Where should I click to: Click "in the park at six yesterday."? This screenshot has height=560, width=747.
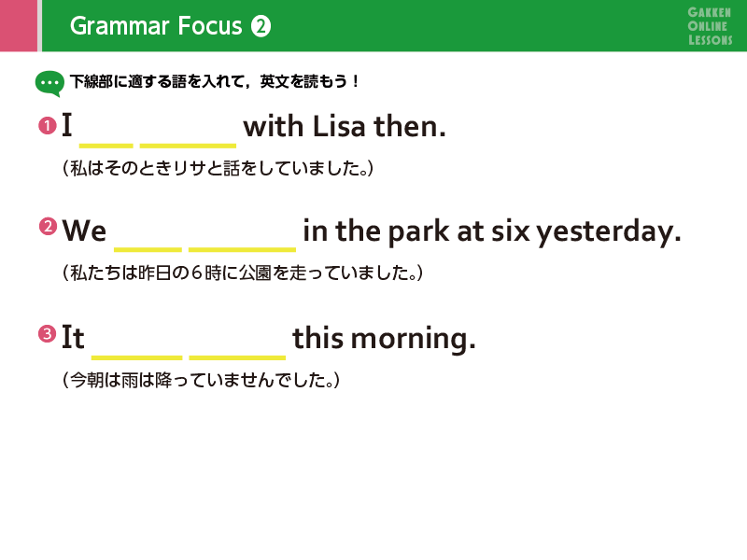click(x=492, y=231)
